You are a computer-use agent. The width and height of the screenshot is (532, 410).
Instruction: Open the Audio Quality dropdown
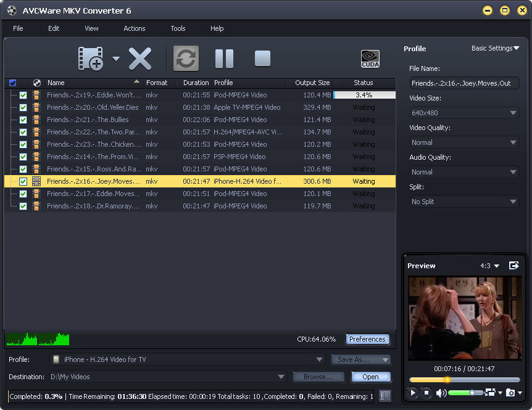click(x=464, y=172)
